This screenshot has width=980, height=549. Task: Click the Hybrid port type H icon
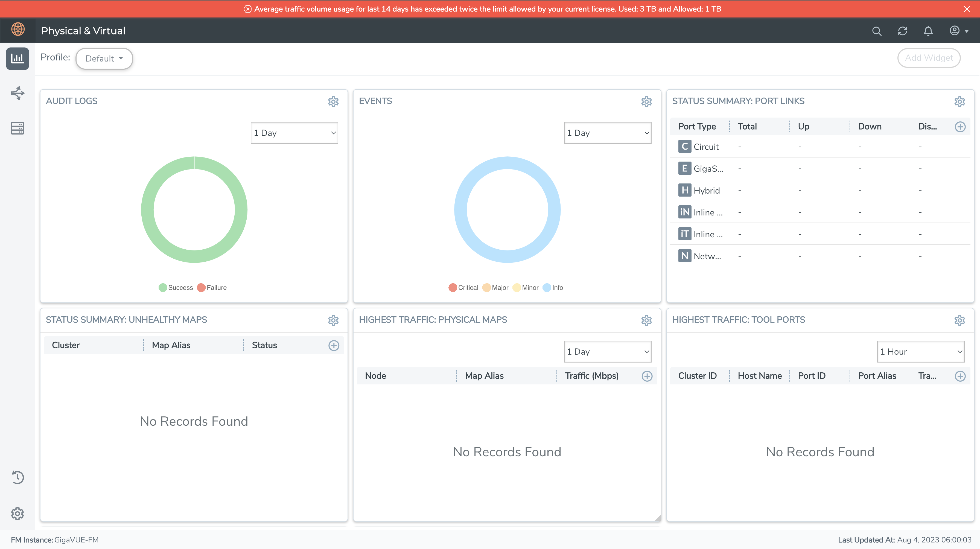click(x=684, y=190)
